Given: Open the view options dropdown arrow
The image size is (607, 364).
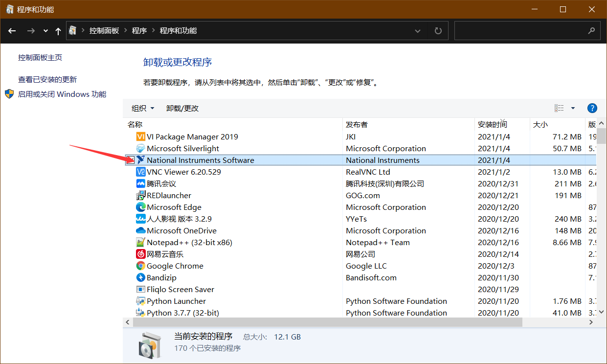Looking at the screenshot, I should 573,108.
